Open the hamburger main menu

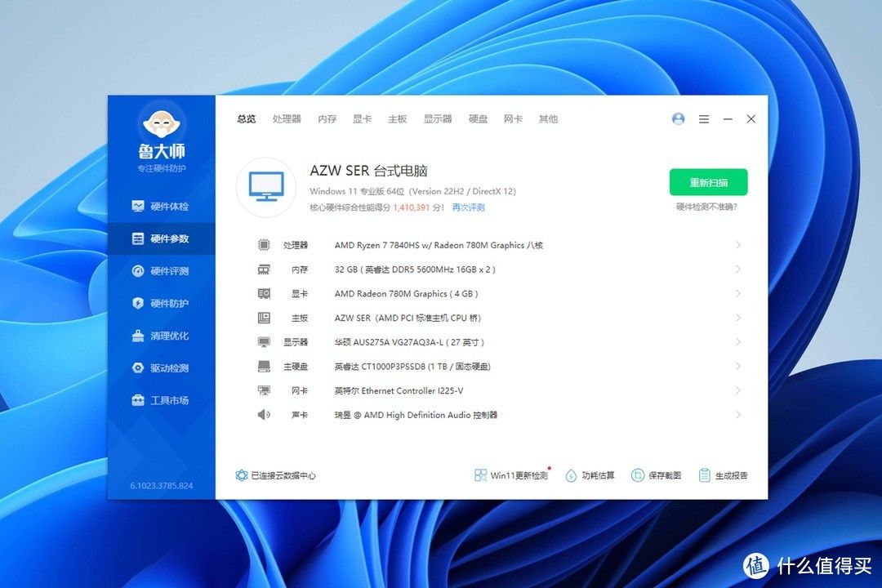click(704, 119)
